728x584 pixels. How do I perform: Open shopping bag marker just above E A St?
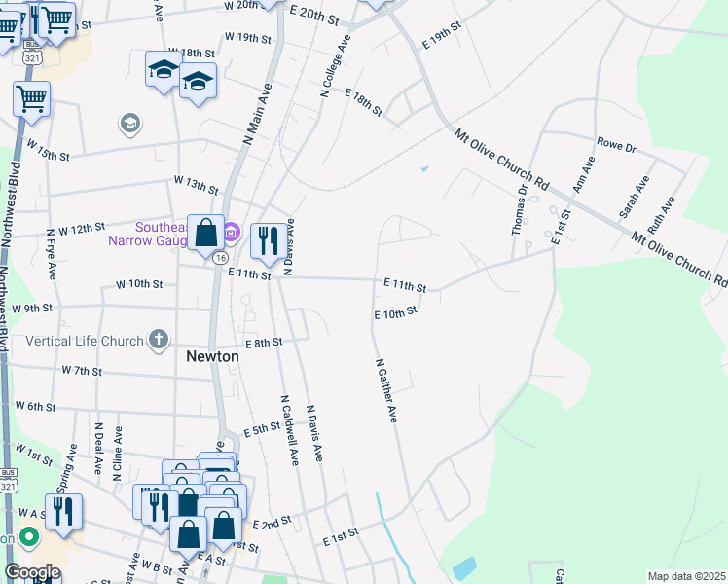coord(188,535)
